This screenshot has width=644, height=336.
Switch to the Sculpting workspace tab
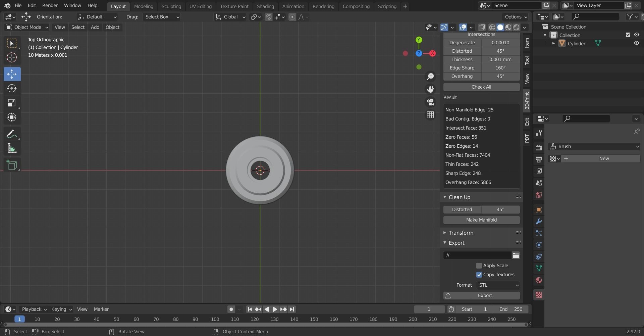click(171, 6)
